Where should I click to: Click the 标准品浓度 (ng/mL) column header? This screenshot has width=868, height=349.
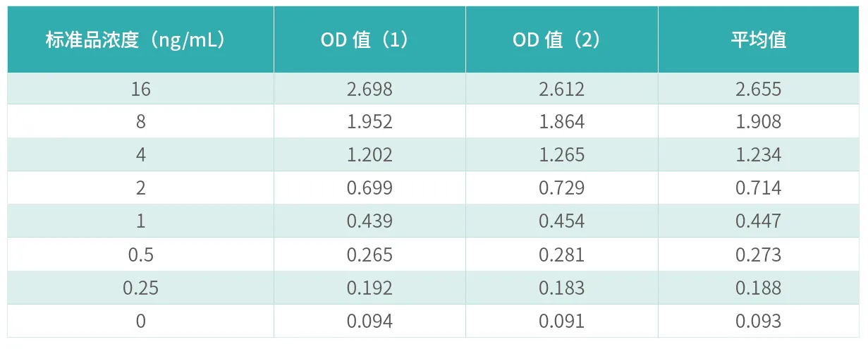click(x=141, y=39)
